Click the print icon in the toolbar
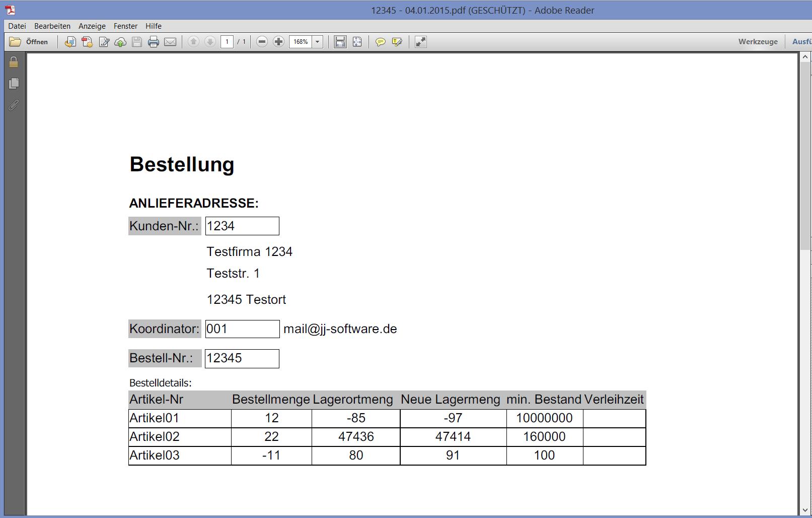Image resolution: width=812 pixels, height=518 pixels. point(154,42)
